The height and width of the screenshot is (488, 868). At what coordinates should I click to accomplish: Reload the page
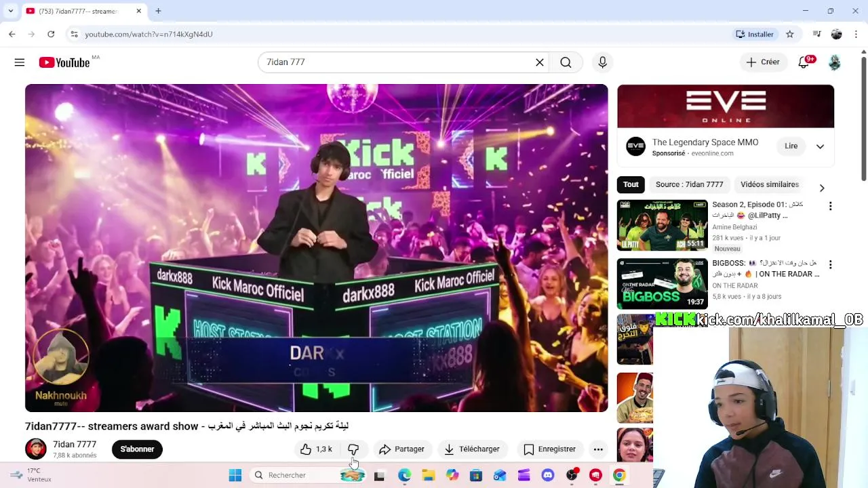tap(51, 34)
